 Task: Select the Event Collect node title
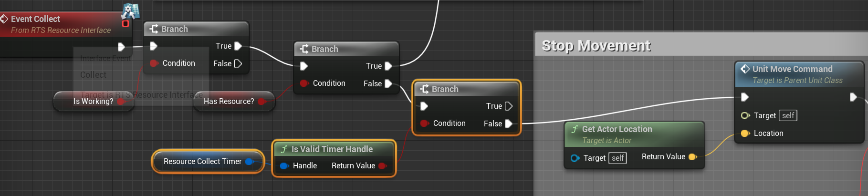click(x=36, y=19)
